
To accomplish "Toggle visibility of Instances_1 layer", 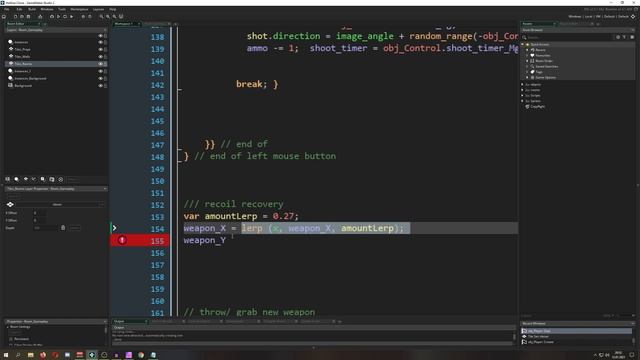I will (100, 71).
